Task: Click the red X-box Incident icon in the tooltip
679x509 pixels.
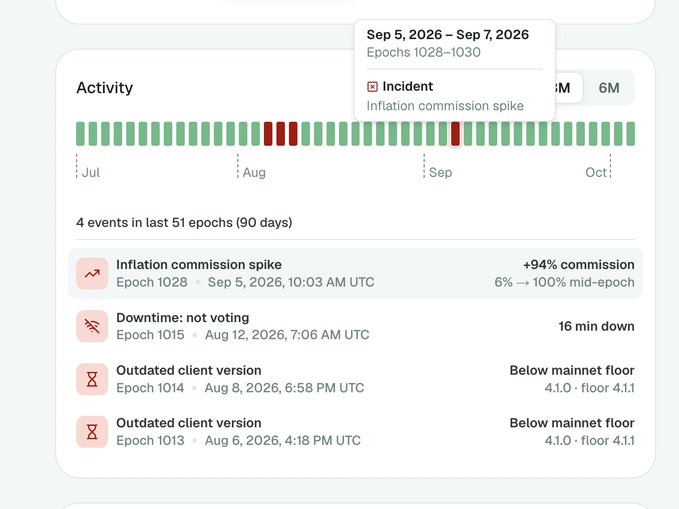Action: (372, 87)
